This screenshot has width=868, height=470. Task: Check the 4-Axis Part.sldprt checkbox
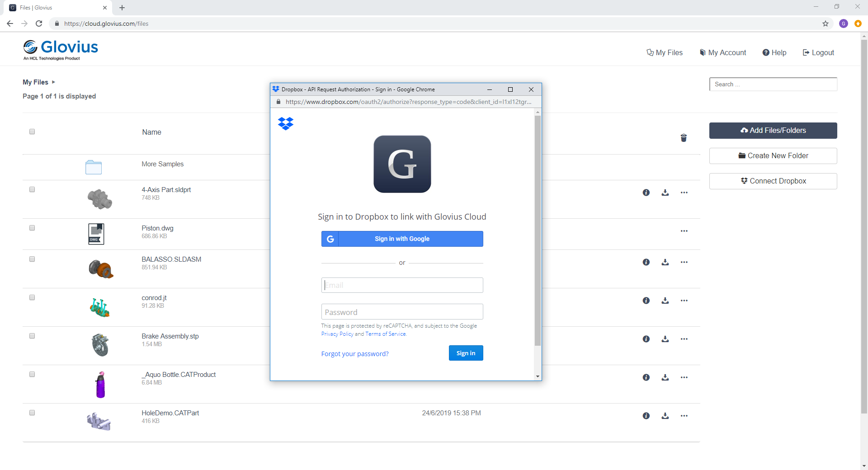tap(32, 189)
